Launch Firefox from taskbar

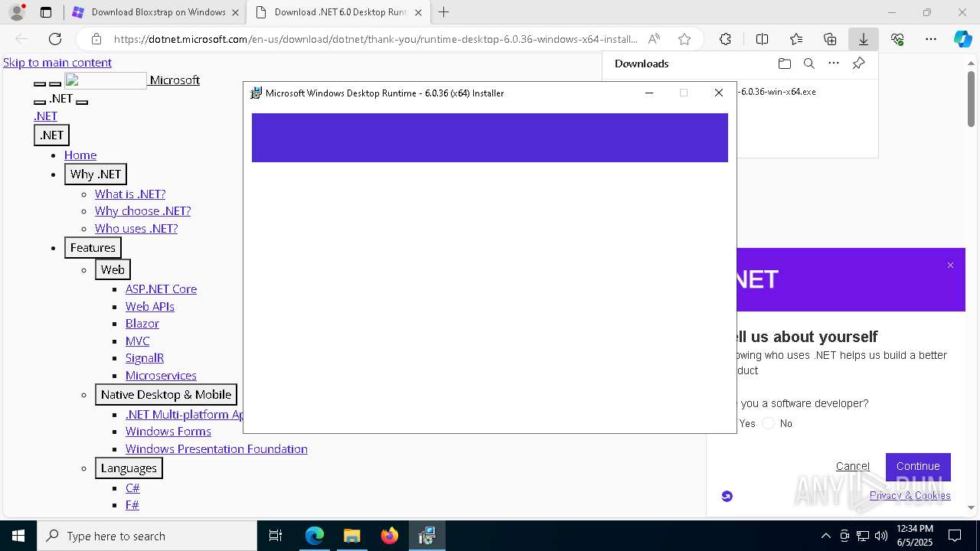coord(389,536)
